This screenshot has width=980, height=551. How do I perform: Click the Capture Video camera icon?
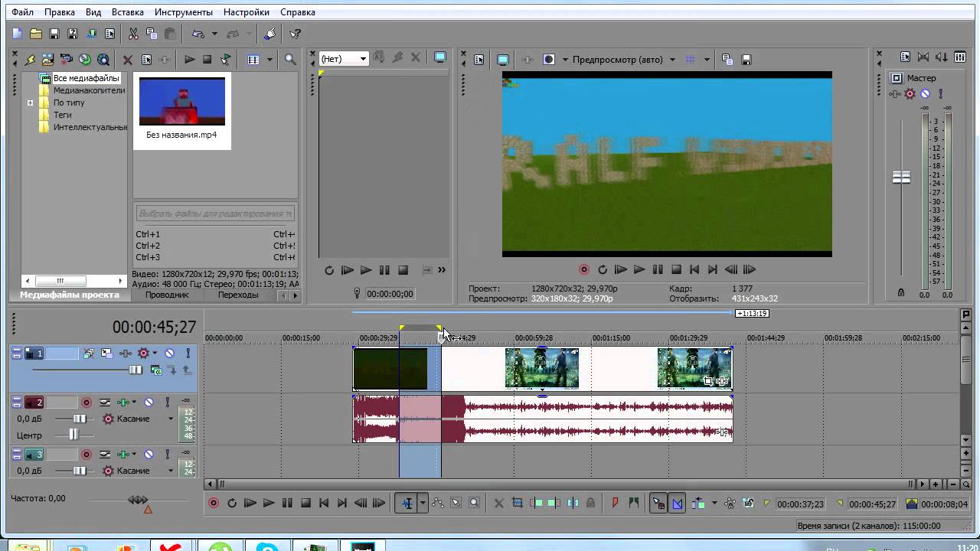point(67,59)
